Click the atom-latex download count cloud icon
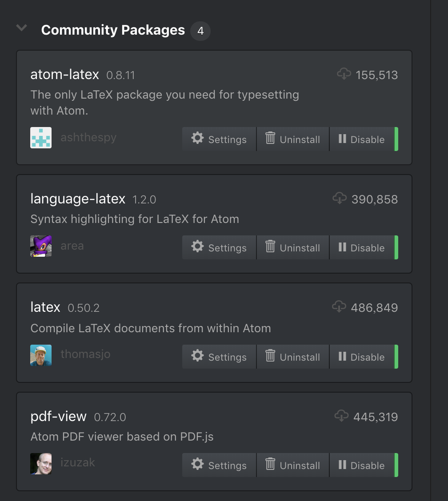This screenshot has width=448, height=501. [x=344, y=74]
